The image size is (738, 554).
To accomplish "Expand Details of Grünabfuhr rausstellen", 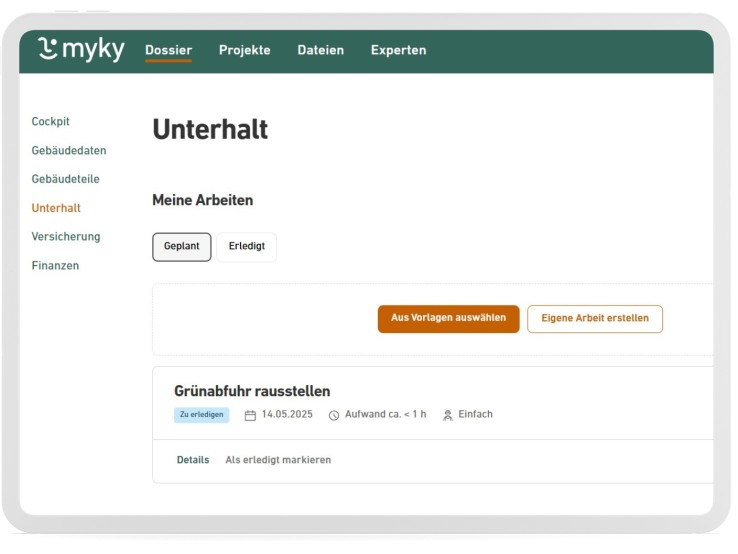I will [x=193, y=460].
